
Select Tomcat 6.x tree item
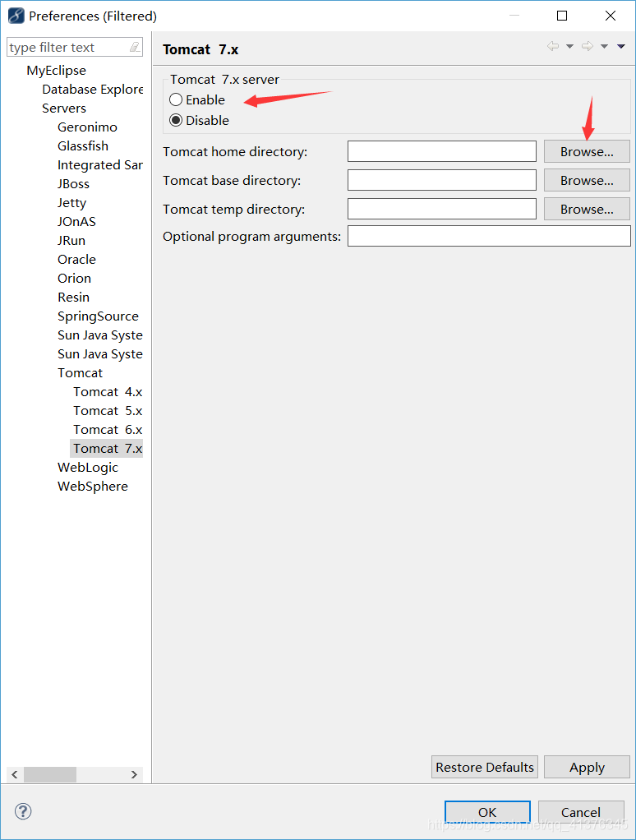click(108, 430)
